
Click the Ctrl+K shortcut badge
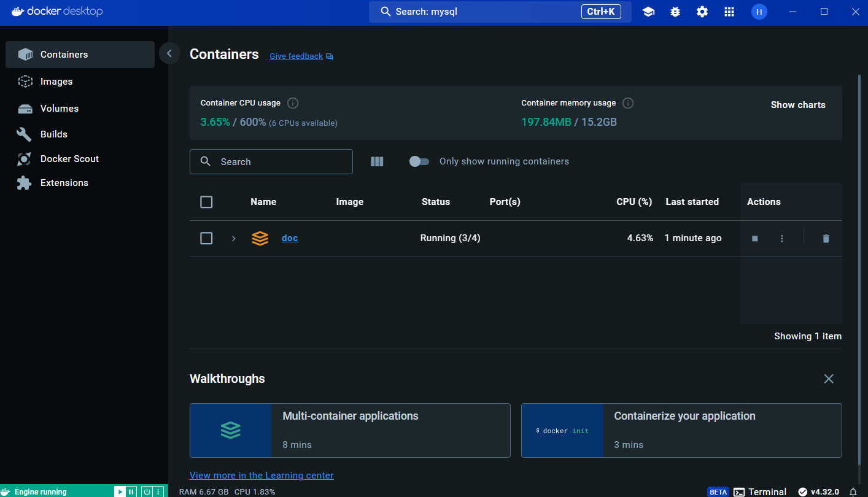[601, 12]
